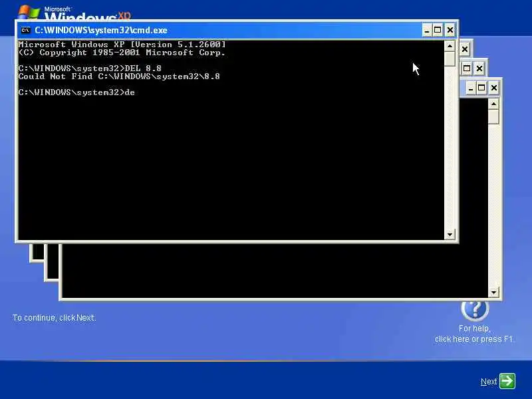Click the C:\WINDOWS\system32\cmd.exe title text

[x=101, y=30]
